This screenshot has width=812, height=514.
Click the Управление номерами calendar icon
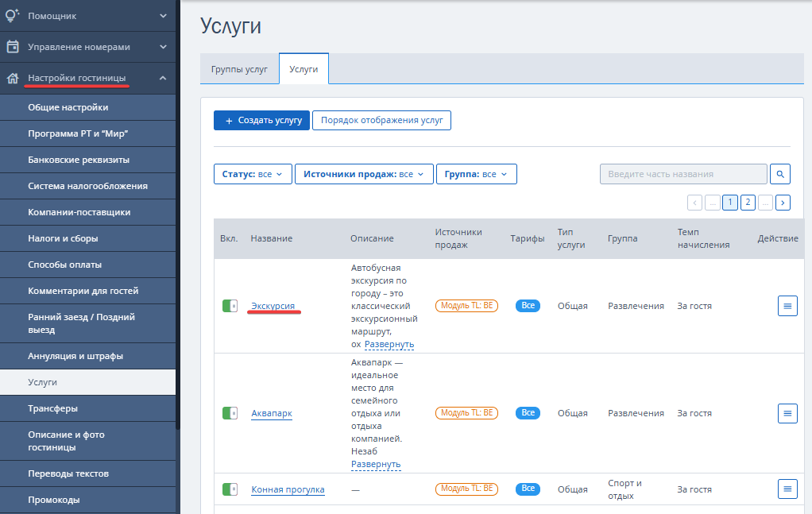pos(13,47)
